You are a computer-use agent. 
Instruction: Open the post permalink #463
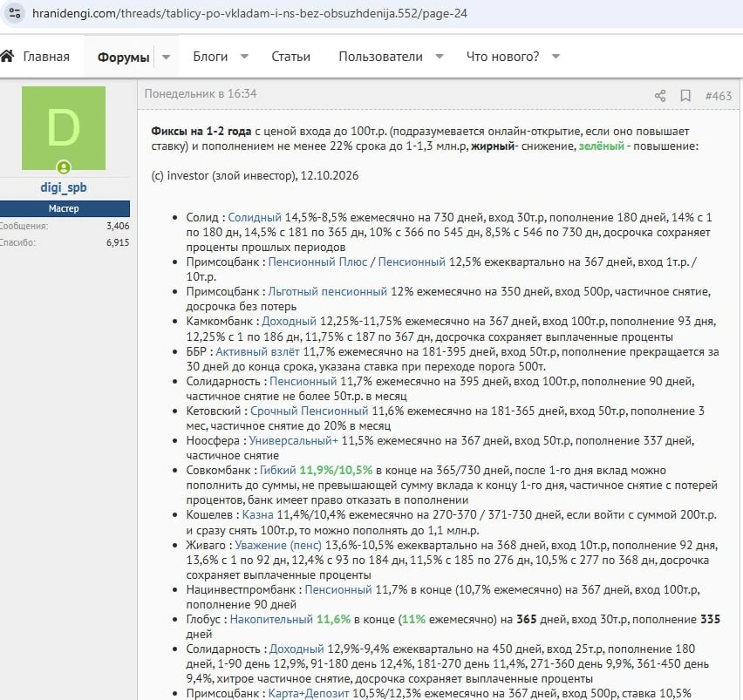pos(719,96)
